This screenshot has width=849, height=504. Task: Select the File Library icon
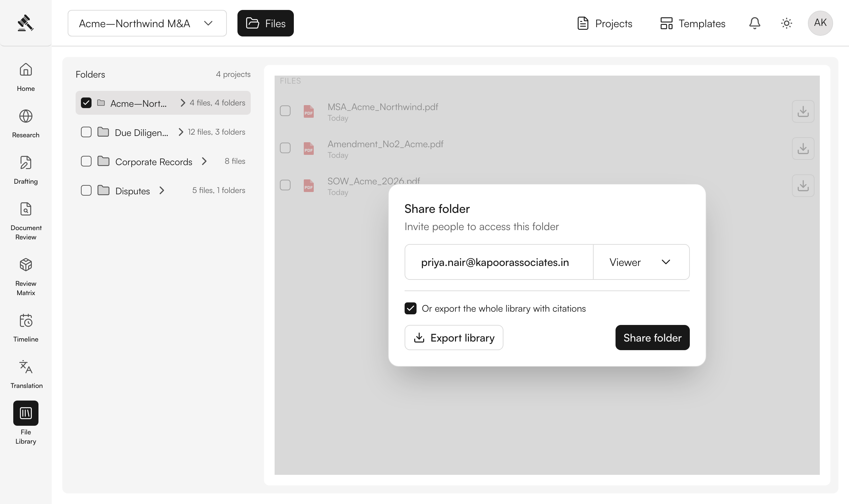click(26, 413)
